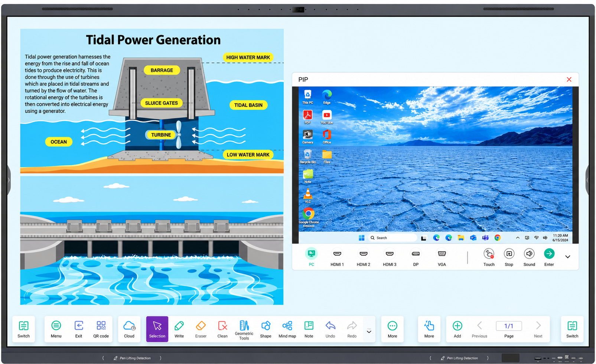Screen dimensions: 596x364
Task: Open Cloud storage
Action: 129,329
